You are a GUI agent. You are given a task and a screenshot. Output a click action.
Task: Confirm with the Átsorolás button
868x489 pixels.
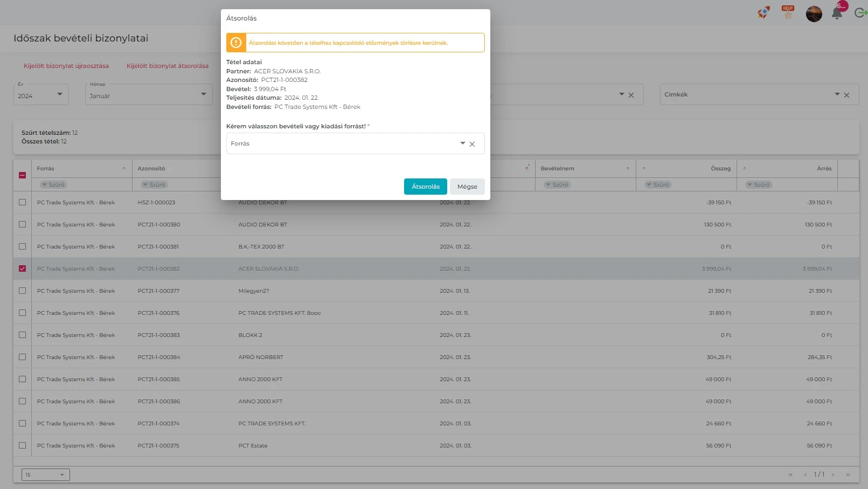pos(425,187)
